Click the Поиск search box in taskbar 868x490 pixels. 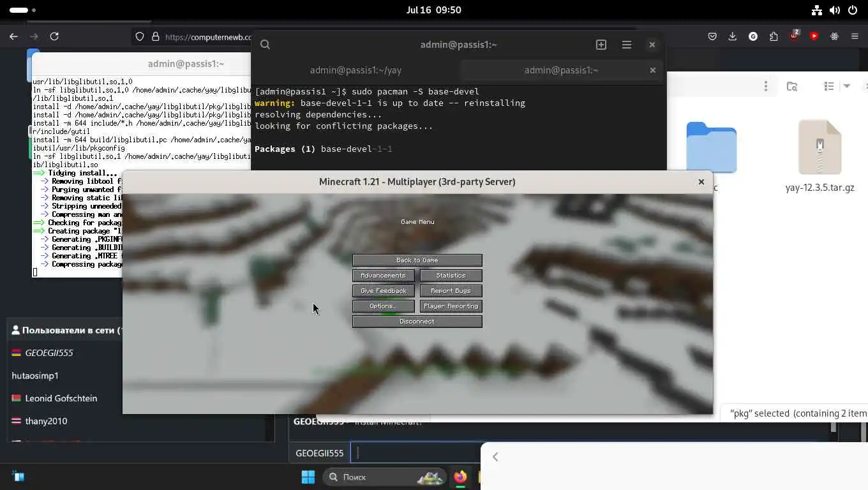[x=385, y=477]
